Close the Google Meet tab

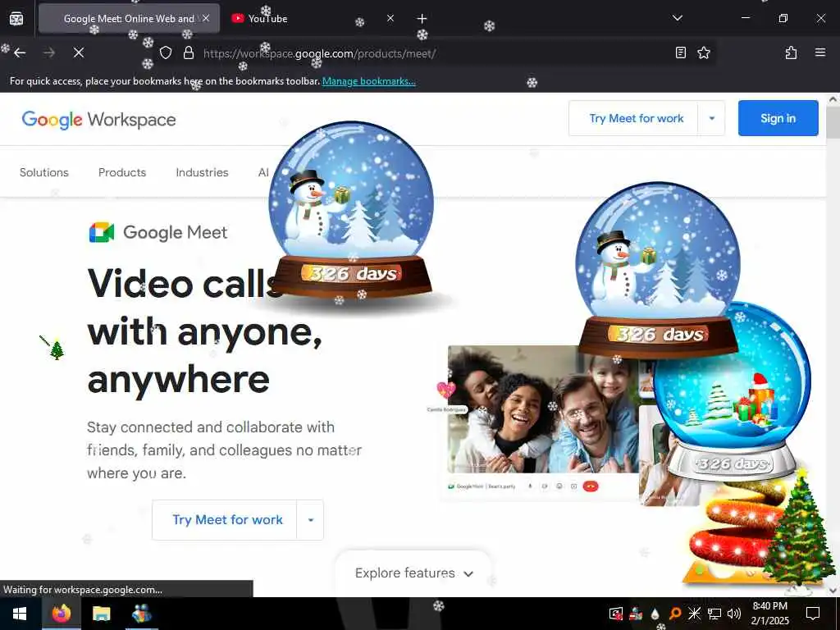[x=206, y=18]
